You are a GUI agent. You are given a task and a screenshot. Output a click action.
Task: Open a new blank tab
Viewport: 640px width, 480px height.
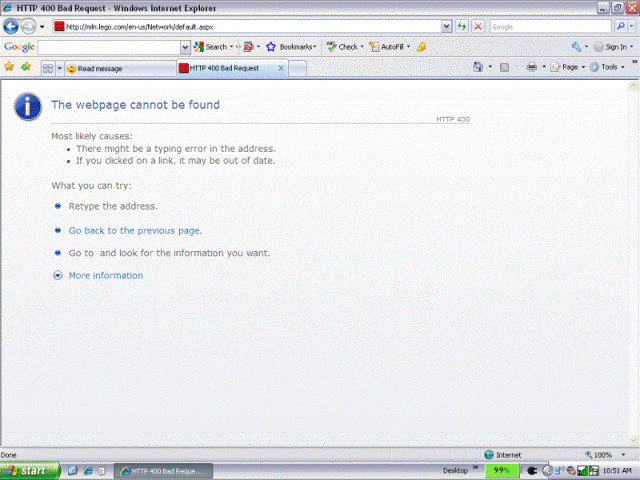click(298, 69)
